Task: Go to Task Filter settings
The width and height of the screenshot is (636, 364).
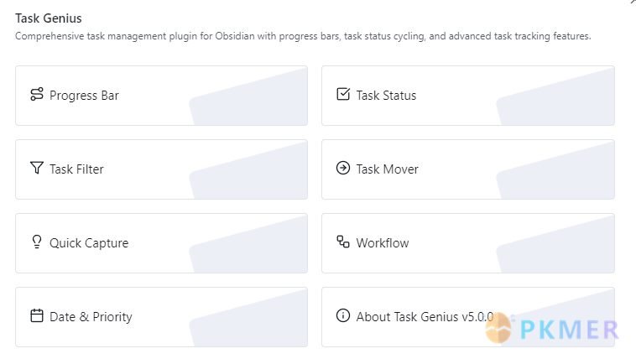Action: (161, 169)
